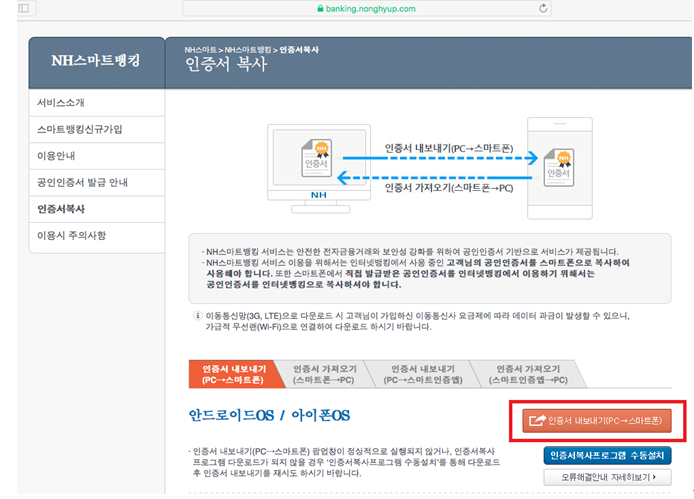The width and height of the screenshot is (694, 499).
Task: Click the 인증서 가져오기(스마트폰→PC) diagram label
Action: (449, 188)
